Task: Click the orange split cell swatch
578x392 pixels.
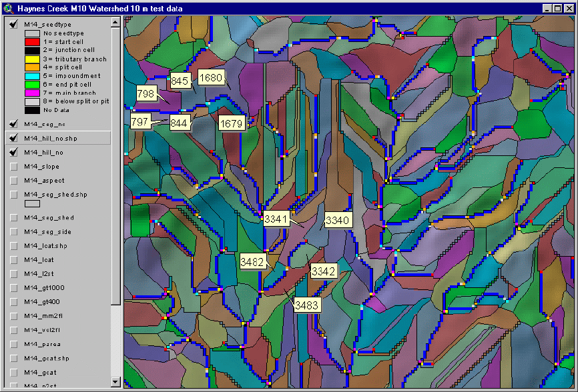Action: pos(32,67)
